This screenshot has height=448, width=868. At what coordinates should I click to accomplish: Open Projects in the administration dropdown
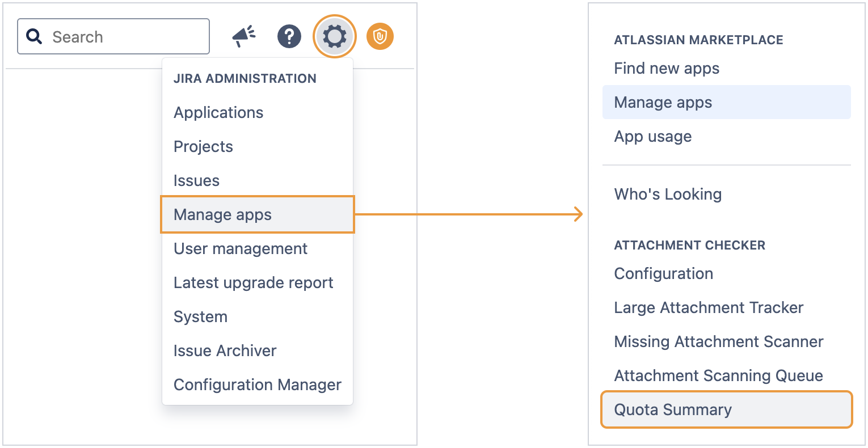point(203,147)
